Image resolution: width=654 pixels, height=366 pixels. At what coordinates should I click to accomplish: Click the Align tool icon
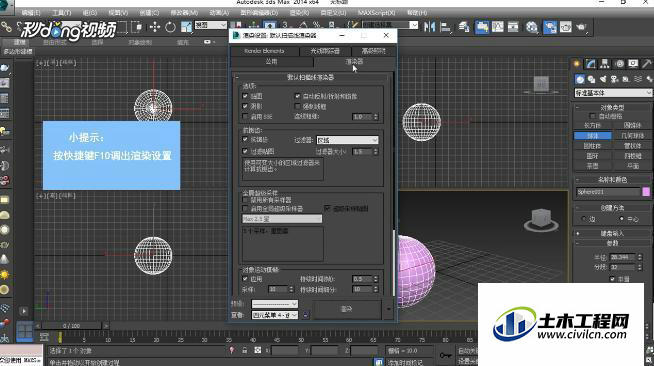pyautogui.click(x=445, y=27)
